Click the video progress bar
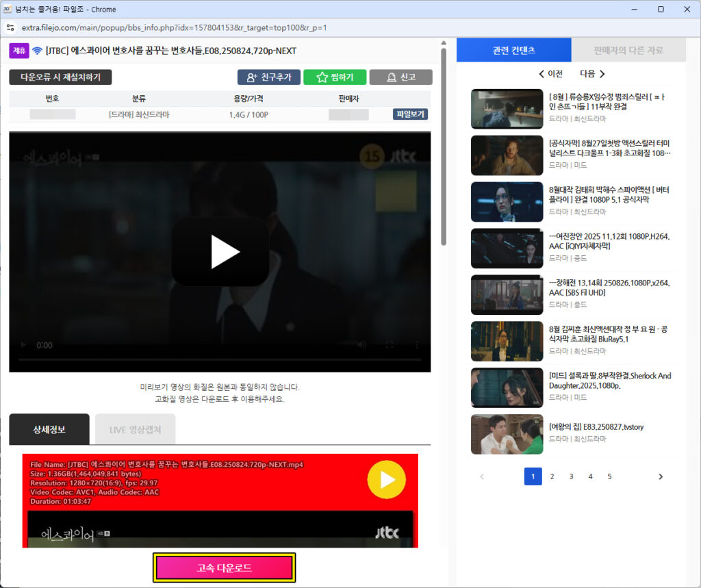 [x=220, y=359]
